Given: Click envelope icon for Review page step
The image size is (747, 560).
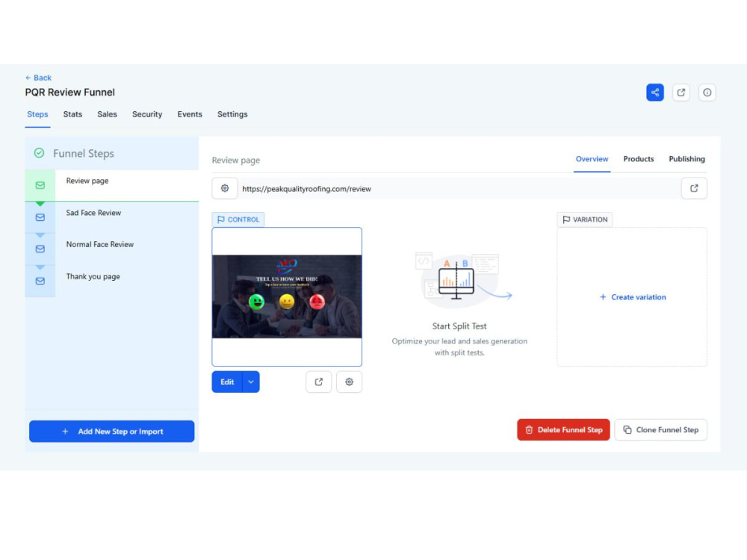Looking at the screenshot, I should (x=40, y=185).
